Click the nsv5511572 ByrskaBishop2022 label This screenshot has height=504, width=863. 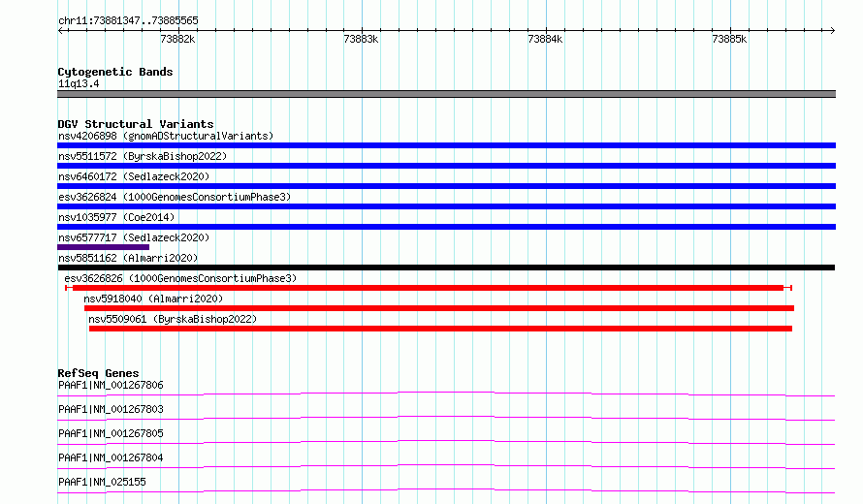pyautogui.click(x=143, y=156)
